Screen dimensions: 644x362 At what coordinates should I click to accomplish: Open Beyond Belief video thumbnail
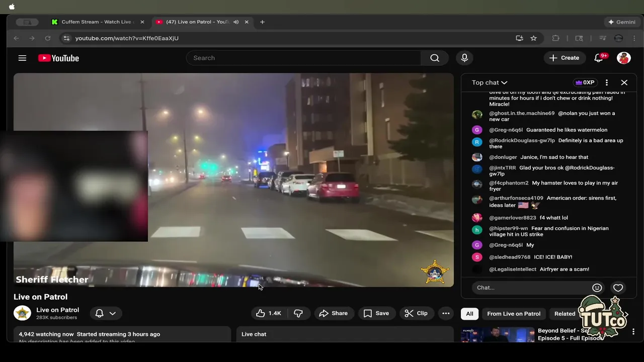498,335
